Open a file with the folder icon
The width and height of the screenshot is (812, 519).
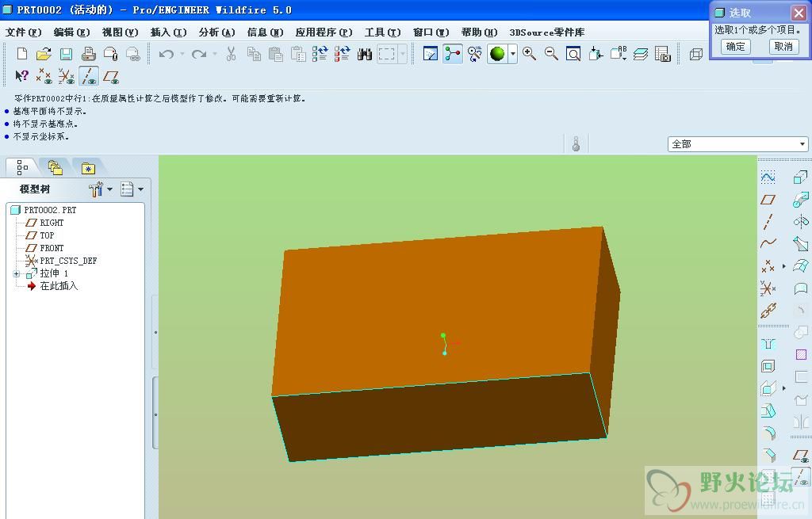[44, 54]
